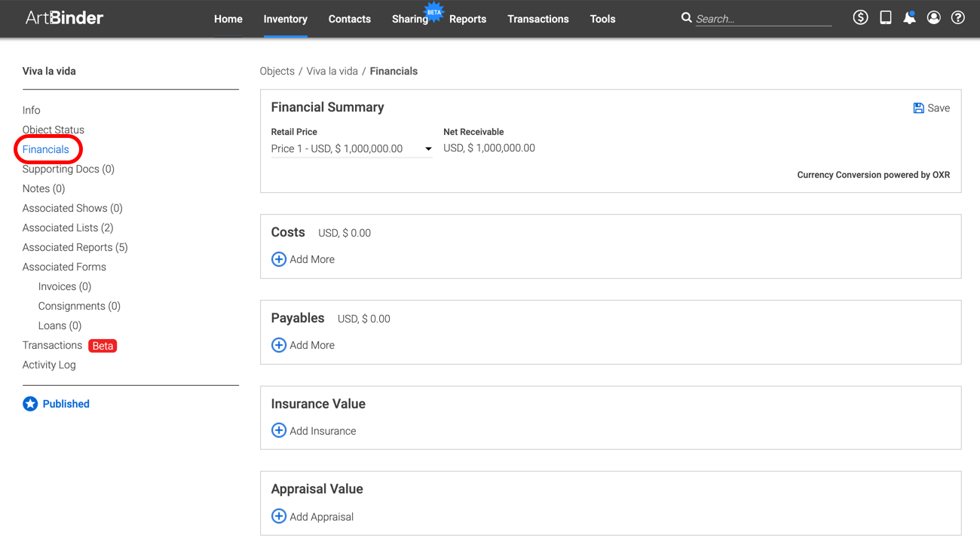The width and height of the screenshot is (980, 544).
Task: Click the Viva la vida breadcrumb
Action: pos(332,71)
